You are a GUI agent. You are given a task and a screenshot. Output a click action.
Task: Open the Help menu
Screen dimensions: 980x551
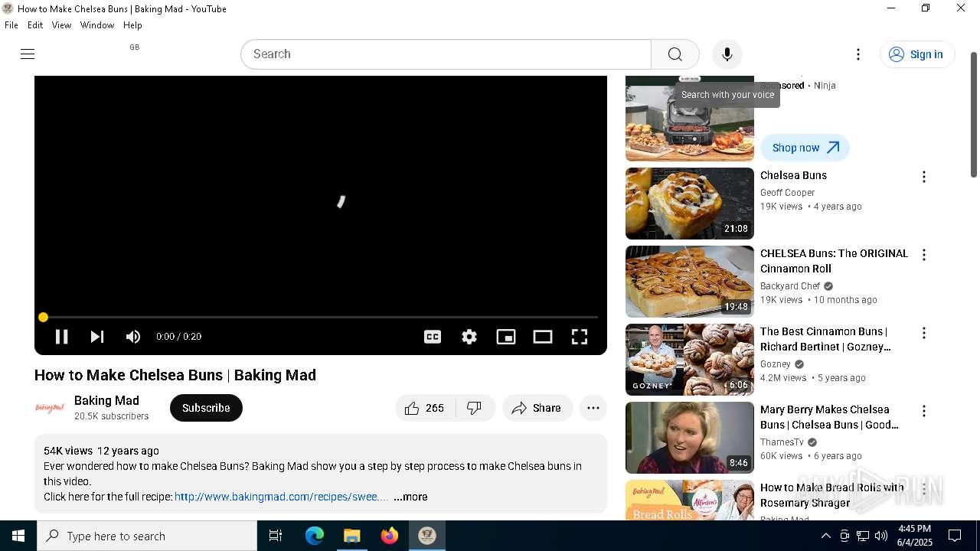pyautogui.click(x=132, y=25)
